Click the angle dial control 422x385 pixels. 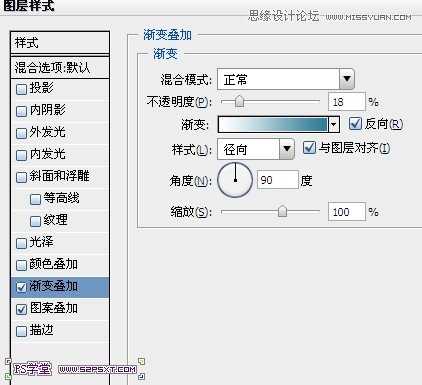tap(235, 180)
